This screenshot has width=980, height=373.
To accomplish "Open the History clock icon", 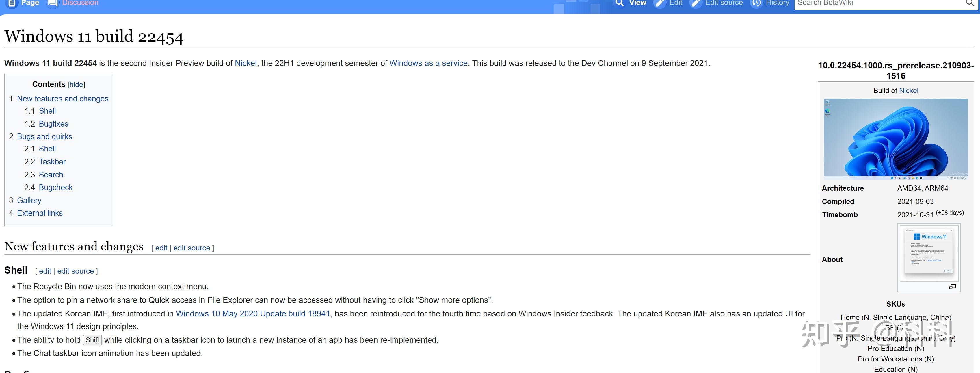I will click(x=756, y=3).
